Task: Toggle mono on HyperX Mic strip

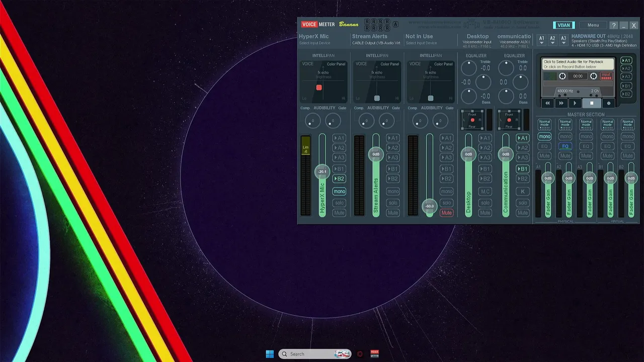Action: pos(339,191)
